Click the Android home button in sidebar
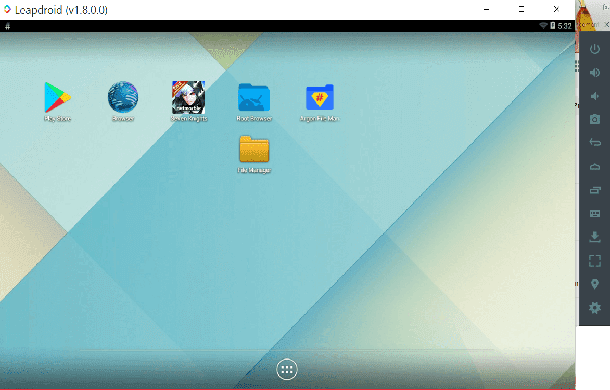Image resolution: width=610 pixels, height=390 pixels. tap(595, 167)
